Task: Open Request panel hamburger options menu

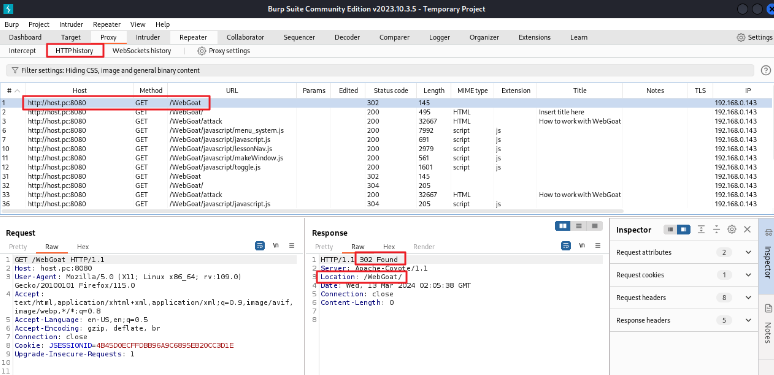Action: click(x=292, y=245)
